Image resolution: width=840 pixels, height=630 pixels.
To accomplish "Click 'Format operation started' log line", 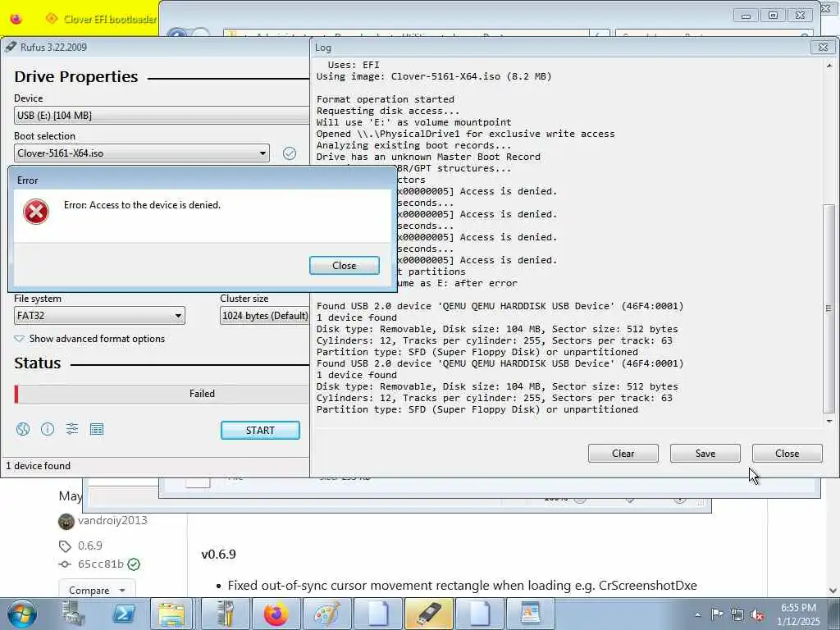I will pyautogui.click(x=386, y=99).
